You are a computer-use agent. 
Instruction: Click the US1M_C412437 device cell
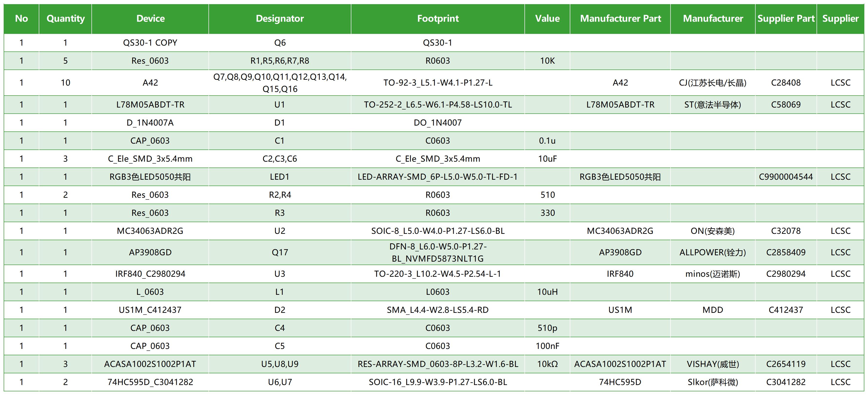click(150, 310)
